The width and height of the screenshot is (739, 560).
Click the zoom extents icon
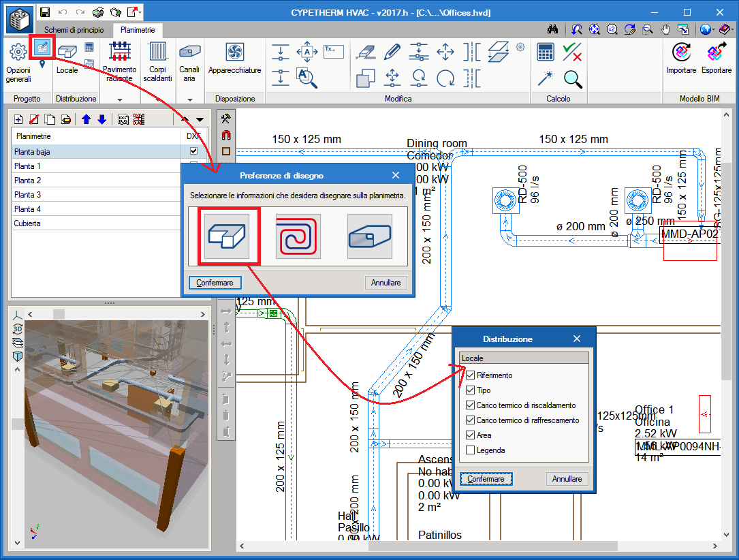tap(595, 30)
